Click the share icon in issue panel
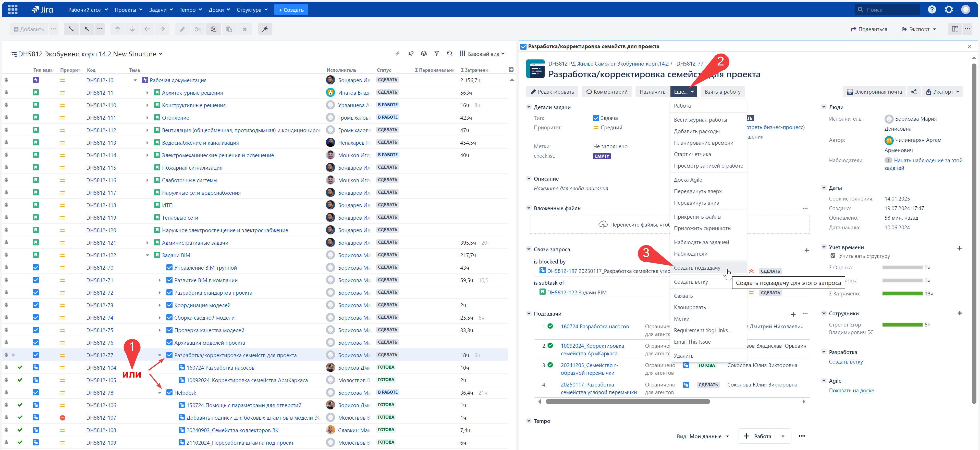Image resolution: width=980 pixels, height=450 pixels. [x=914, y=92]
